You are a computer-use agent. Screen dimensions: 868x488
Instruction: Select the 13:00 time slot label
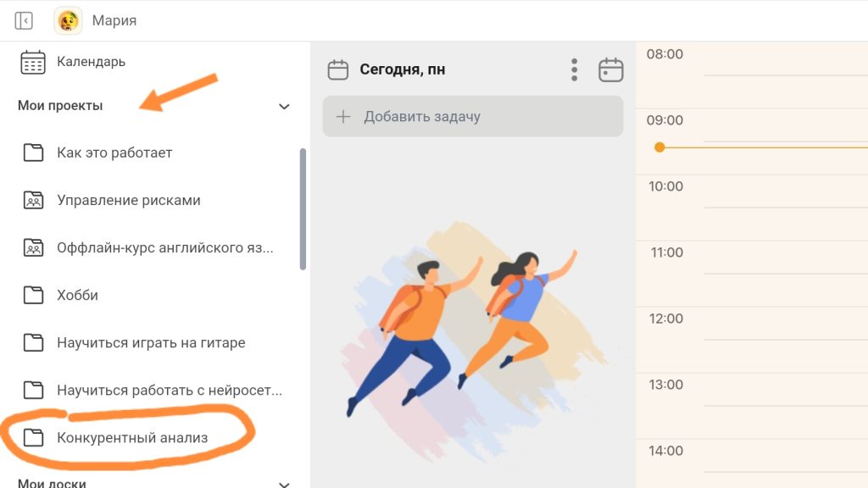pyautogui.click(x=666, y=385)
